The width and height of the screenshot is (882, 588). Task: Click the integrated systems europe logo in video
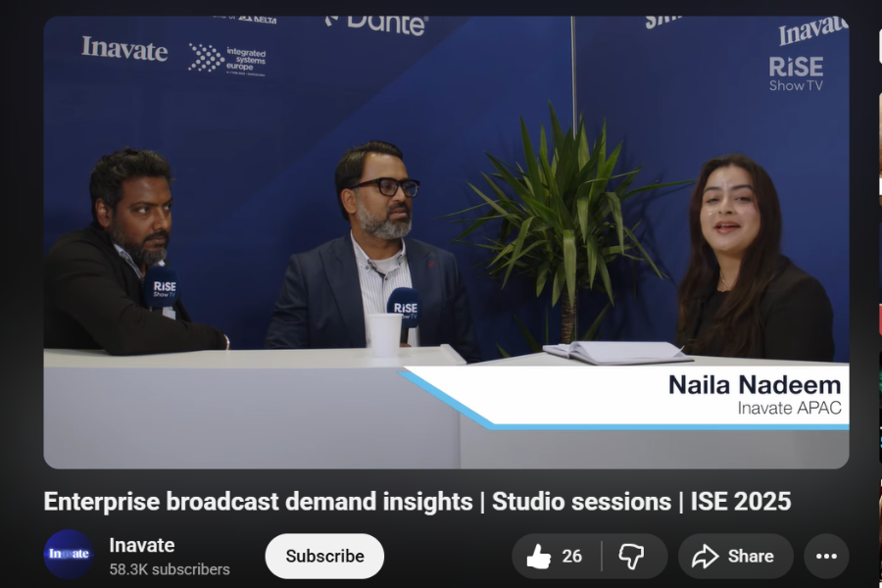coord(227,59)
